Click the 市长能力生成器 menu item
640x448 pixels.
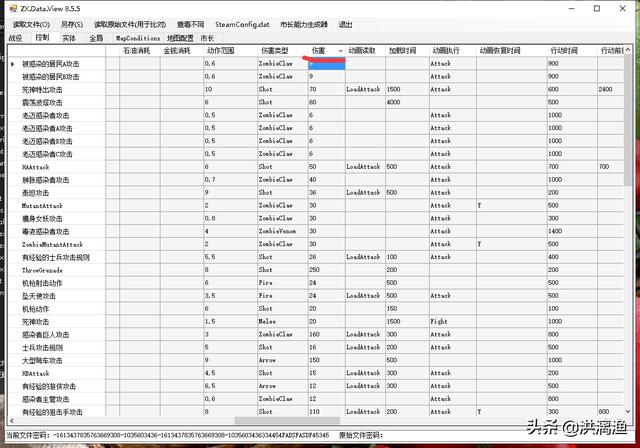point(304,24)
